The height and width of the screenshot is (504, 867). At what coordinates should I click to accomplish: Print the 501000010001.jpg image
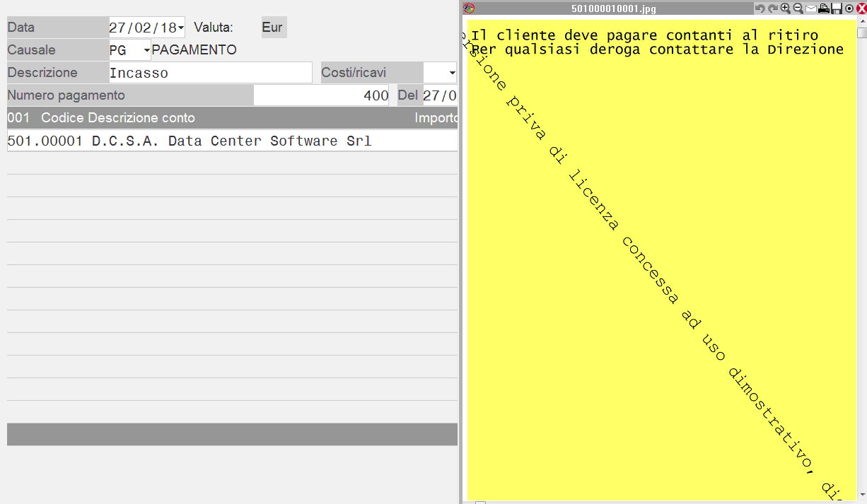pos(824,8)
